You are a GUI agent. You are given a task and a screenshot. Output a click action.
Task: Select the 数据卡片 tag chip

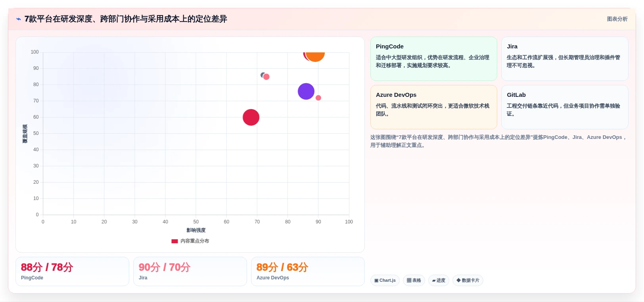tap(468, 281)
